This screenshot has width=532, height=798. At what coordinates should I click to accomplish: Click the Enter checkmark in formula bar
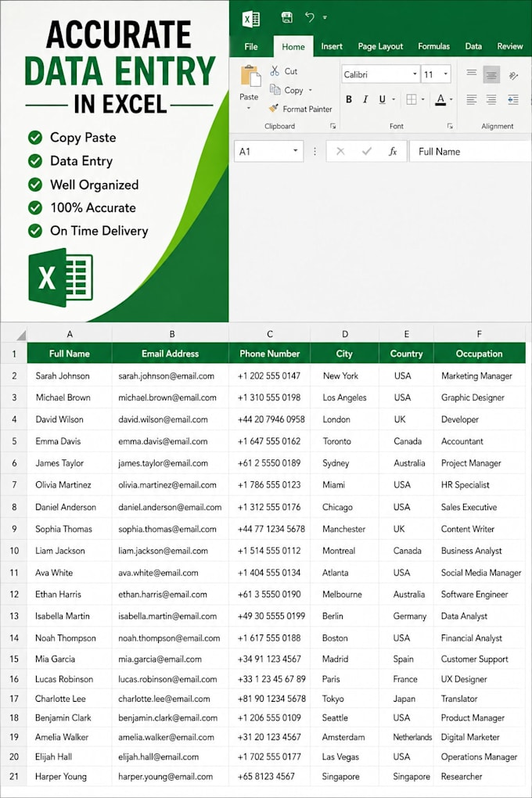click(x=367, y=151)
